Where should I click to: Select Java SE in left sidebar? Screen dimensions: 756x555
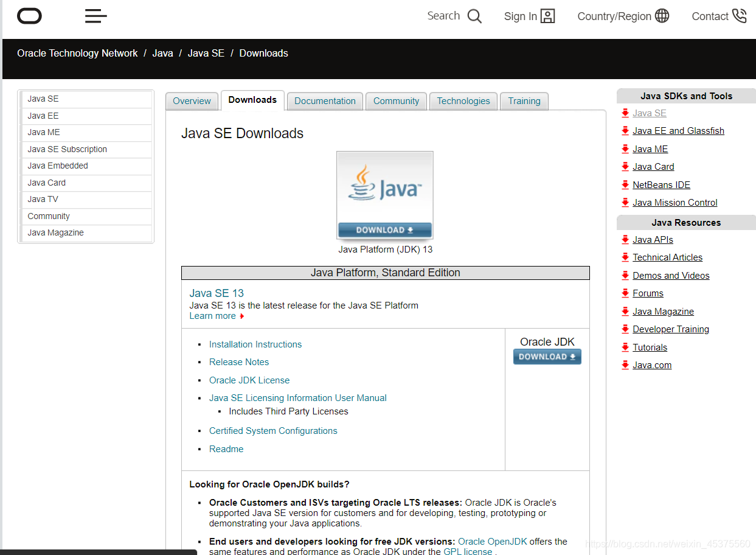point(86,99)
